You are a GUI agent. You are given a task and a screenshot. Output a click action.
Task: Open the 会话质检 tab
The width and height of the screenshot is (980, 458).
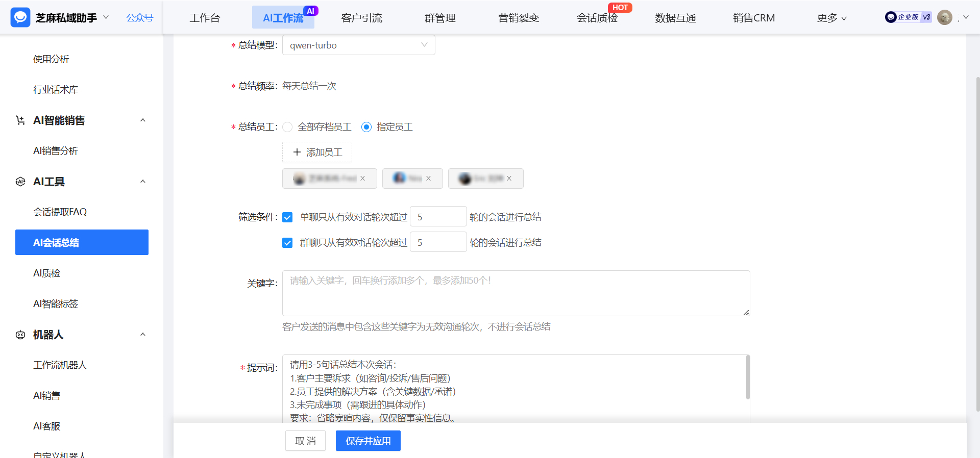tap(597, 18)
